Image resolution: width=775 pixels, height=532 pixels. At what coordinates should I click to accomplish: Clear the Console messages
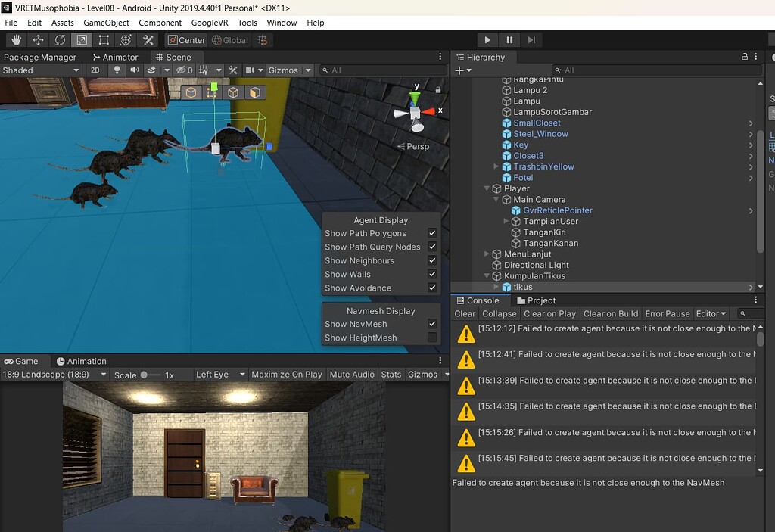point(465,313)
